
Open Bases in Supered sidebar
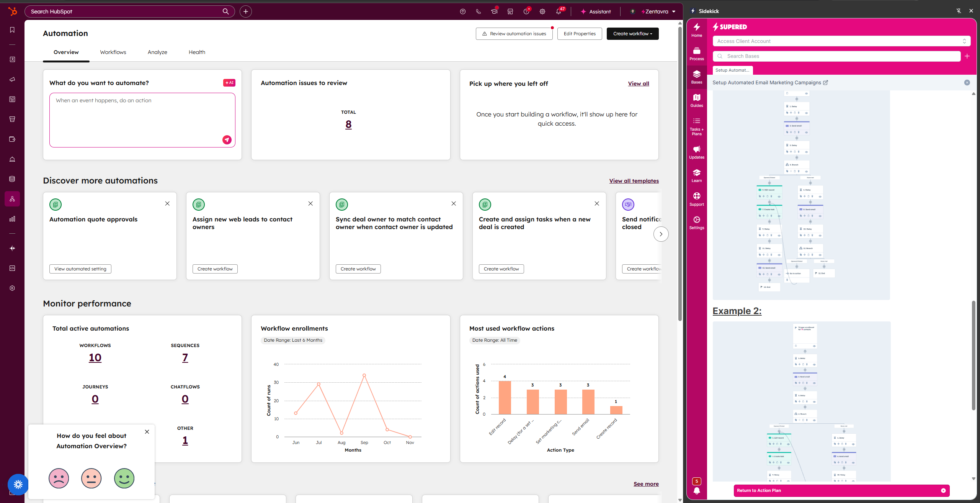[x=697, y=77]
